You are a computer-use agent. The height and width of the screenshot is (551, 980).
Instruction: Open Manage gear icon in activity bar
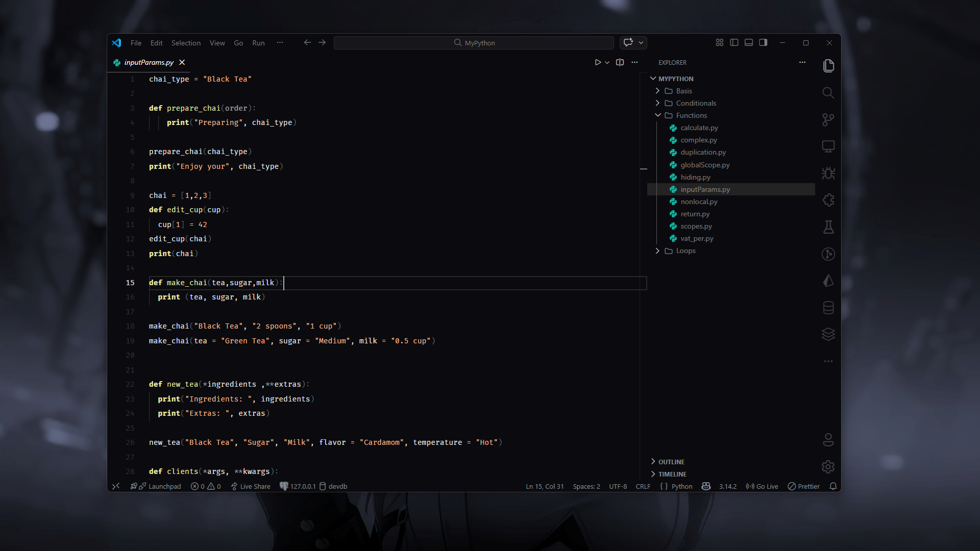(828, 467)
